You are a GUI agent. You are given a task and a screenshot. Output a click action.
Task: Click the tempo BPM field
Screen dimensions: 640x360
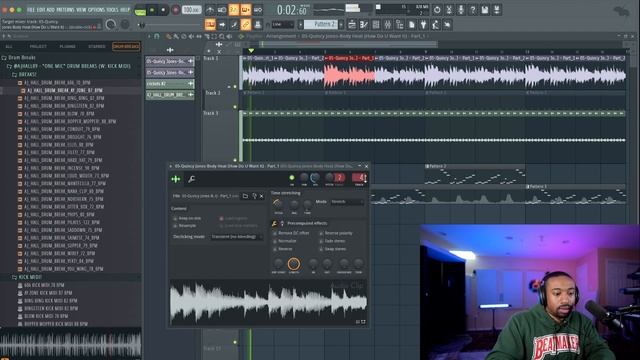point(191,9)
